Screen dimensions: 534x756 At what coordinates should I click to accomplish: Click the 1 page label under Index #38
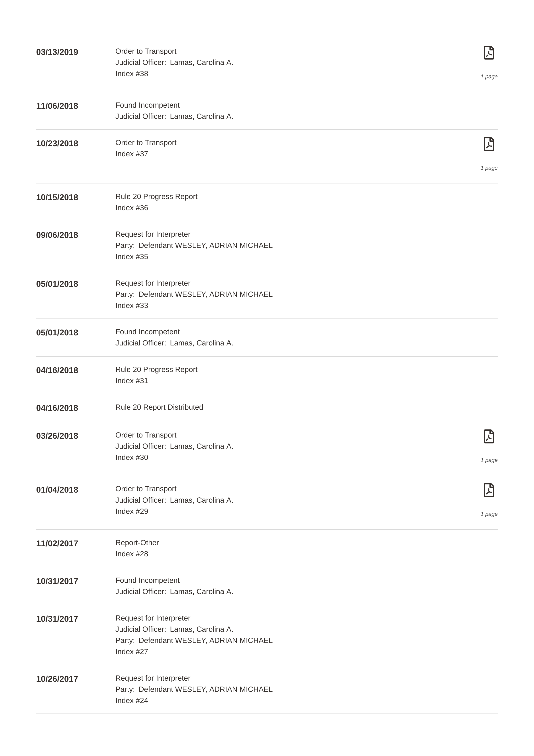[x=489, y=76]
